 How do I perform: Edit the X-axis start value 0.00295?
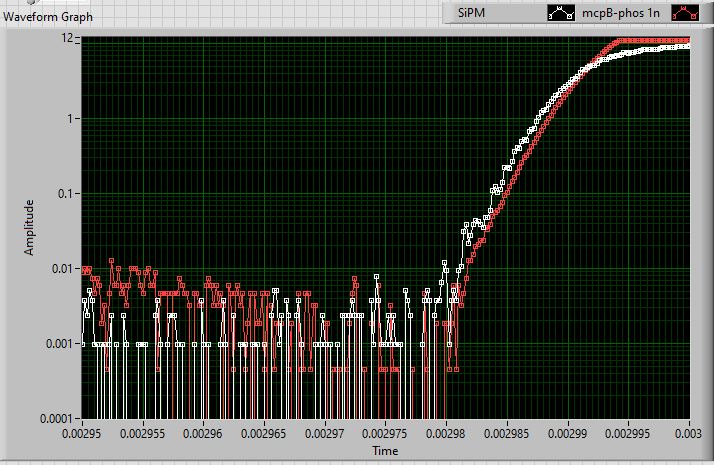(x=82, y=435)
